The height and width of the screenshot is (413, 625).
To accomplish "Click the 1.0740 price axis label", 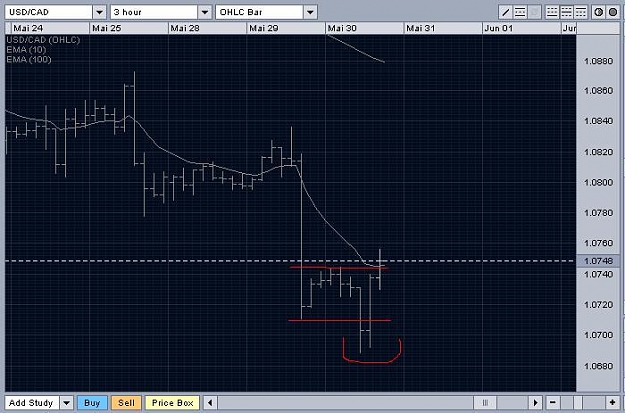I will point(598,274).
